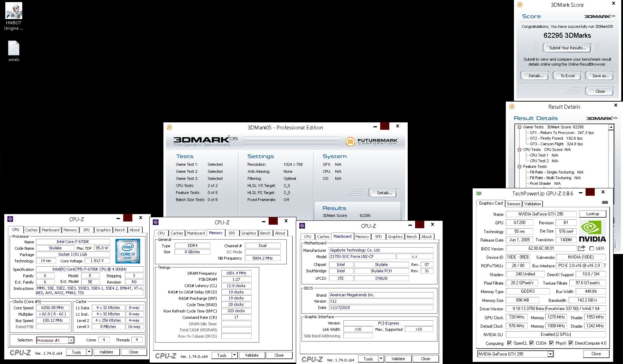This screenshot has height=364, width=623.
Task: Click the Model field Z170X-SOC Force LN2-CF
Action: [362, 256]
